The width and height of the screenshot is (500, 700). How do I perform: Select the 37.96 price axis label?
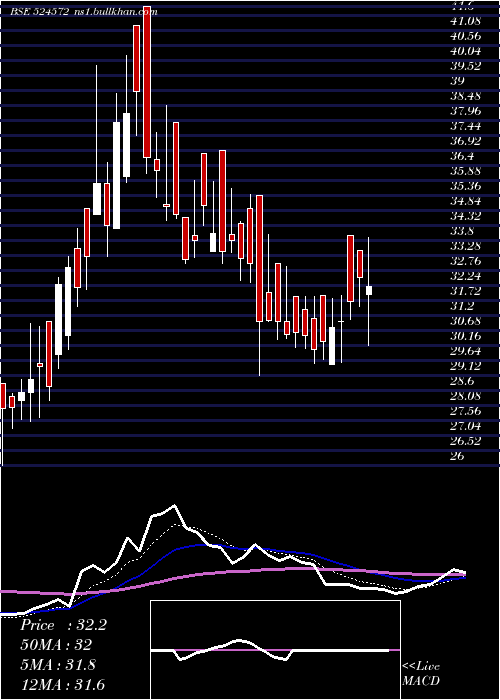[x=465, y=111]
